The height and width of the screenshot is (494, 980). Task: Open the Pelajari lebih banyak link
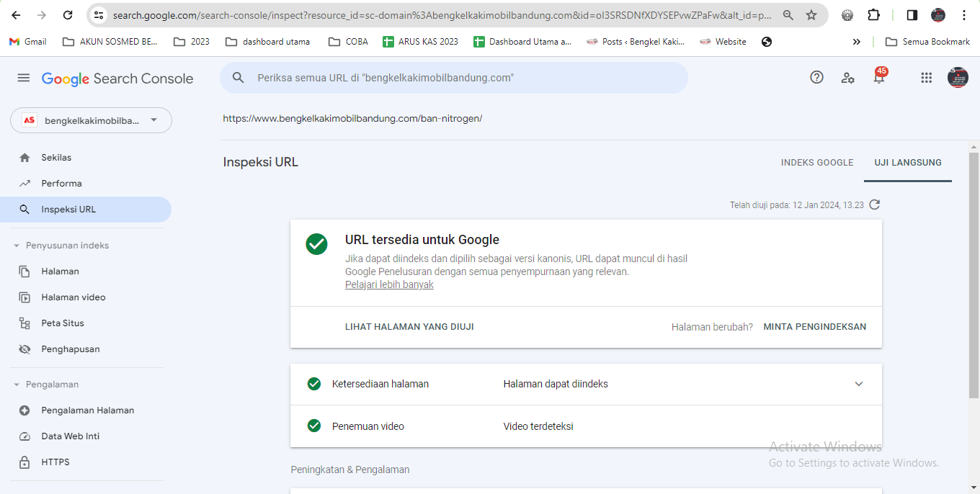coord(389,284)
